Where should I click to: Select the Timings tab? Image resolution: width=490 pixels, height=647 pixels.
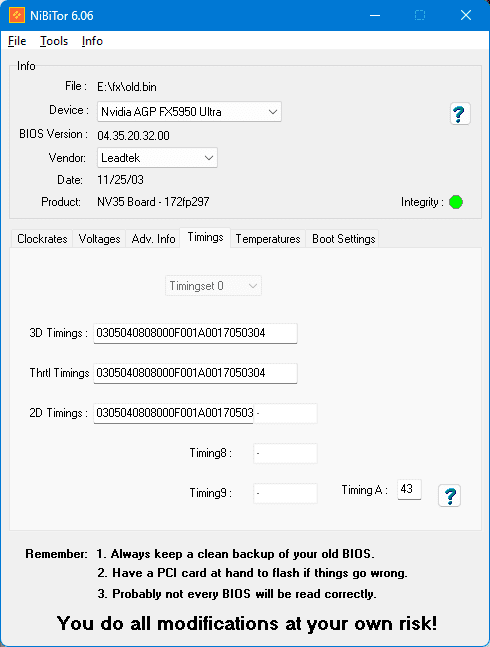tap(205, 237)
